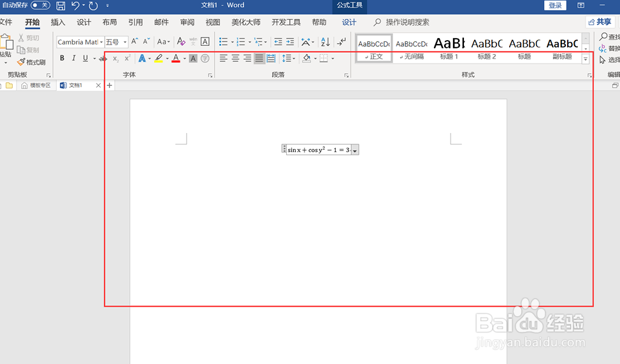The width and height of the screenshot is (620, 364).
Task: Clear all formatting icon
Action: 181,41
